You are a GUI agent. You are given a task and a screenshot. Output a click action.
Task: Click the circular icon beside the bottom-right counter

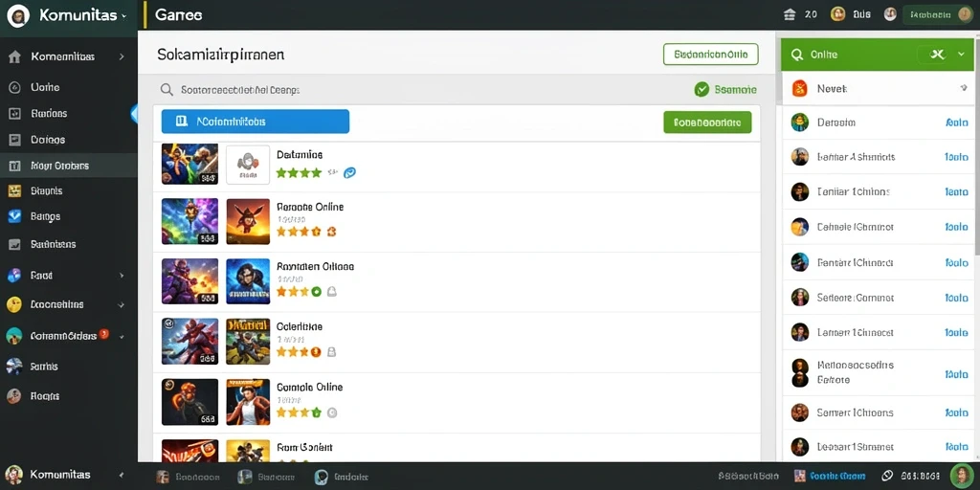click(888, 477)
